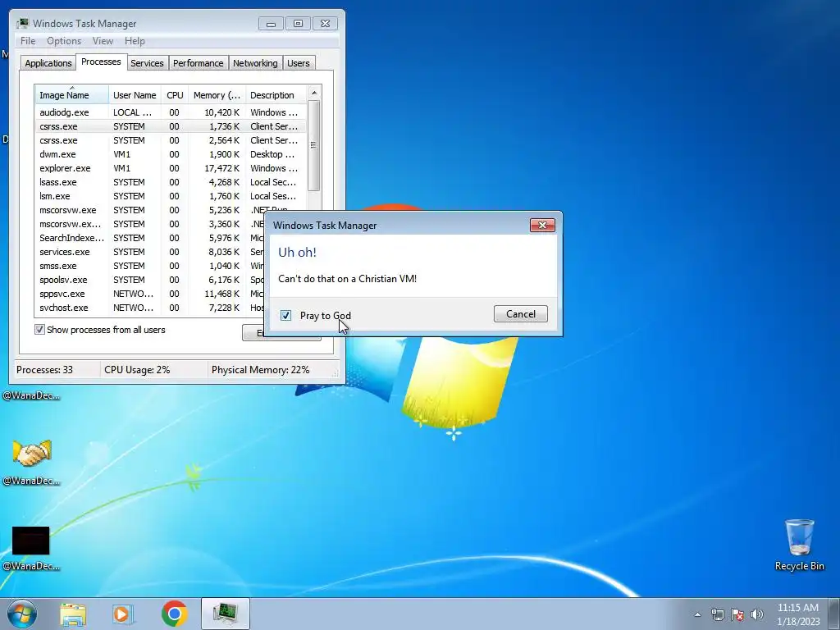The height and width of the screenshot is (630, 840).
Task: Sort processes by CPU column
Action: pos(175,95)
